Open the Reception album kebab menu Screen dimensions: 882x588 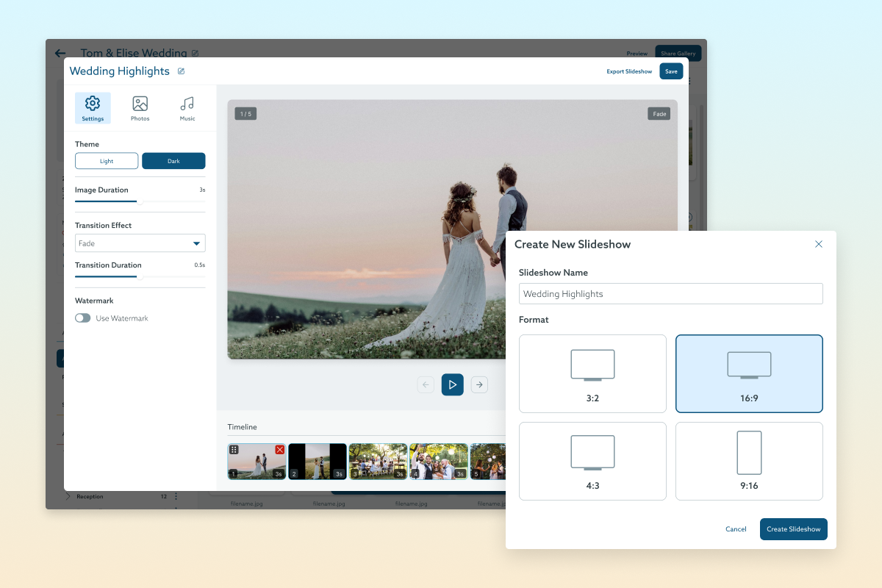click(x=174, y=496)
